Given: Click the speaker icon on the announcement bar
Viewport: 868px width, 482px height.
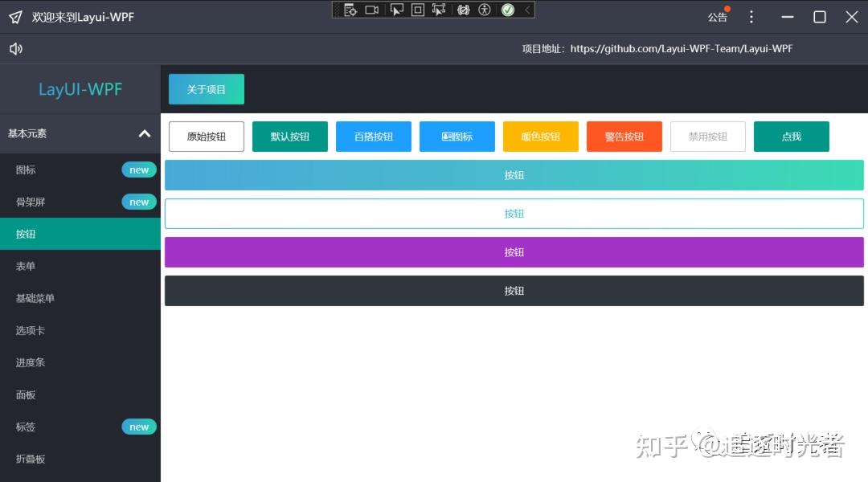Looking at the screenshot, I should pyautogui.click(x=15, y=48).
